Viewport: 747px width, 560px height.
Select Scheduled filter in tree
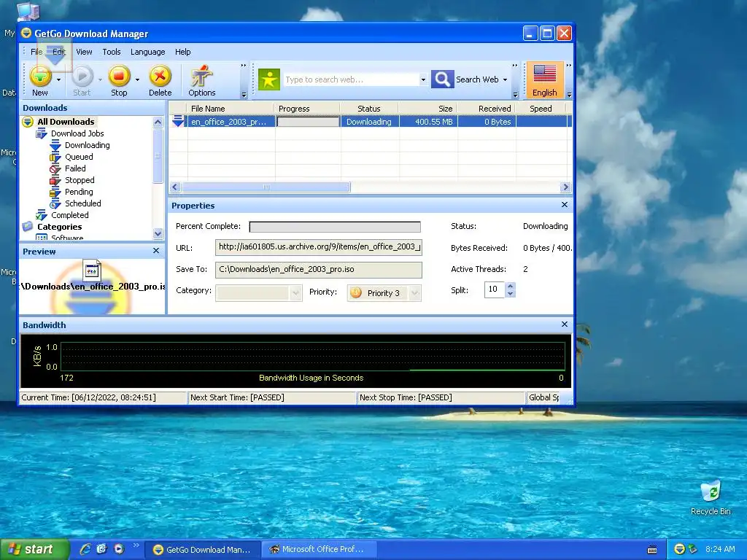click(83, 203)
